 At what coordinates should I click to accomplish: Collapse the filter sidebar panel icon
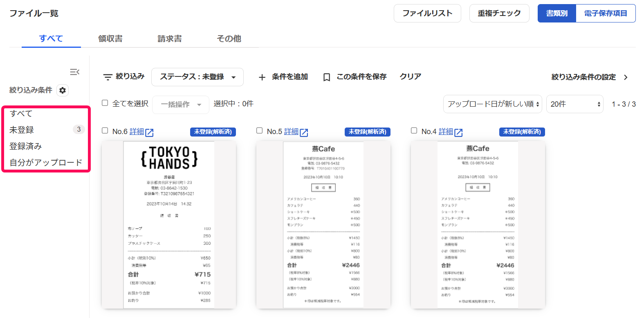tap(74, 72)
